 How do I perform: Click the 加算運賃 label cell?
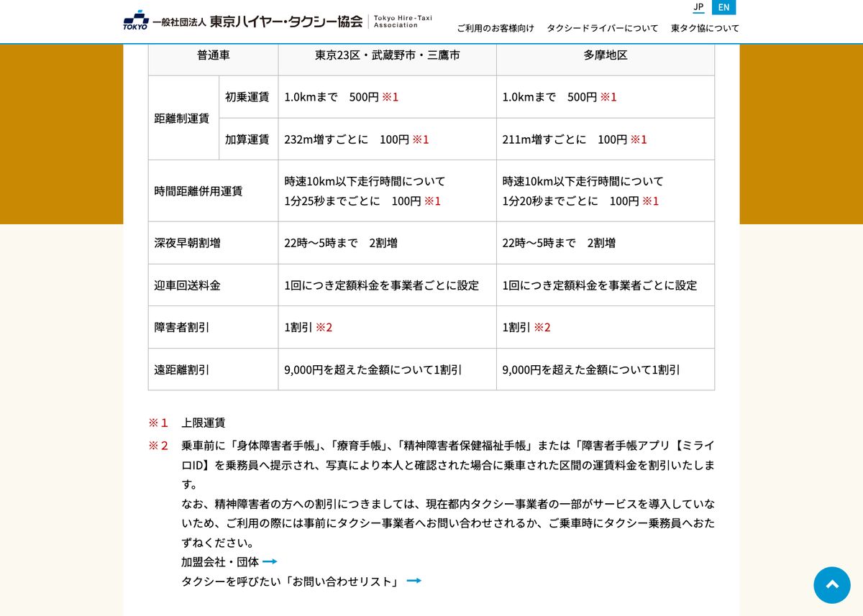coord(247,139)
